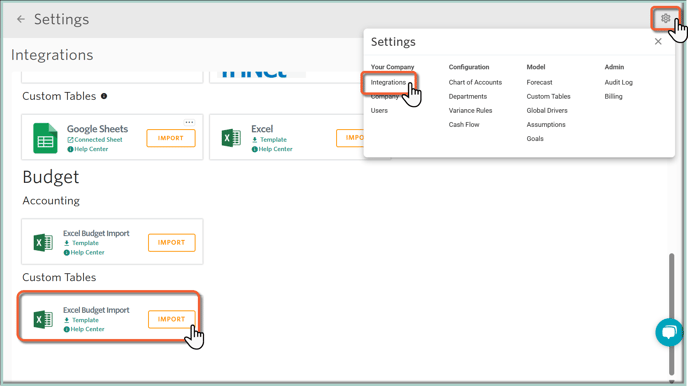Click Import on Accounting Excel Budget Import
This screenshot has width=688, height=386.
(x=172, y=243)
